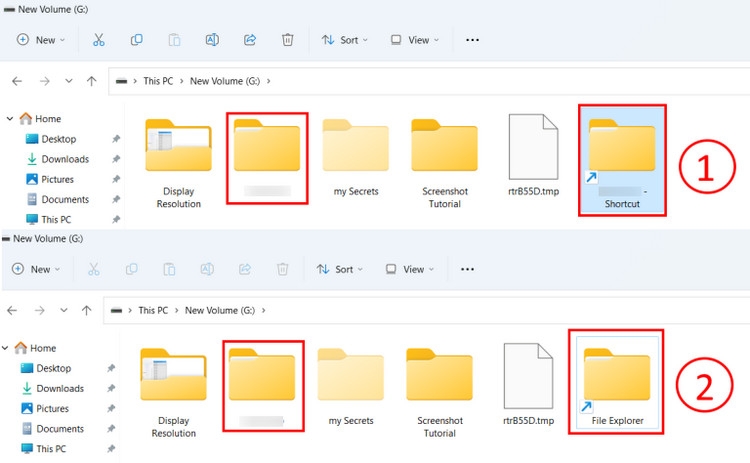Click the Up arrow in the top window

[91, 81]
